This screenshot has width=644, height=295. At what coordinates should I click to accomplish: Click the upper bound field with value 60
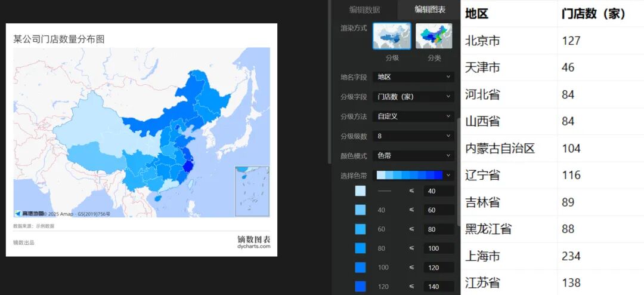pos(439,210)
